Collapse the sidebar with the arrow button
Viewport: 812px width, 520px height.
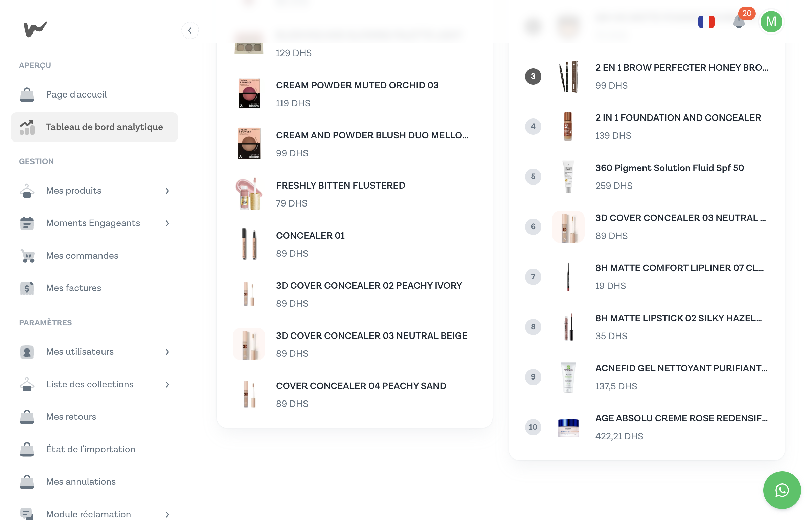point(190,30)
